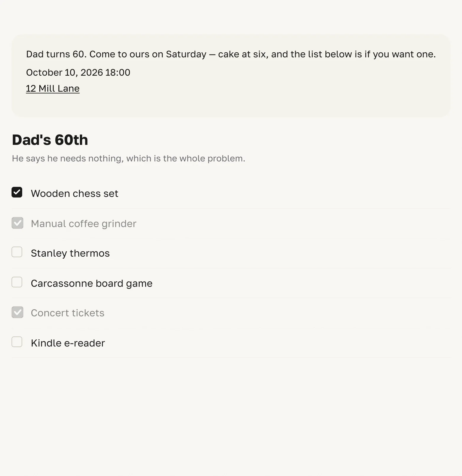The image size is (462, 476).
Task: Open the 12 Mill Lane address link
Action: coord(53,88)
